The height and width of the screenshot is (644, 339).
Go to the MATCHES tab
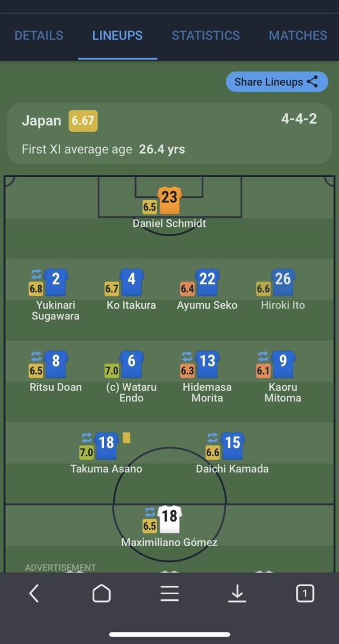298,35
